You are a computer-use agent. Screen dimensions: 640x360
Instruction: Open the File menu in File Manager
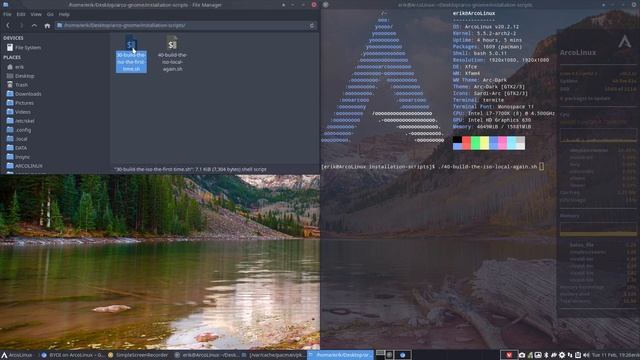click(7, 14)
